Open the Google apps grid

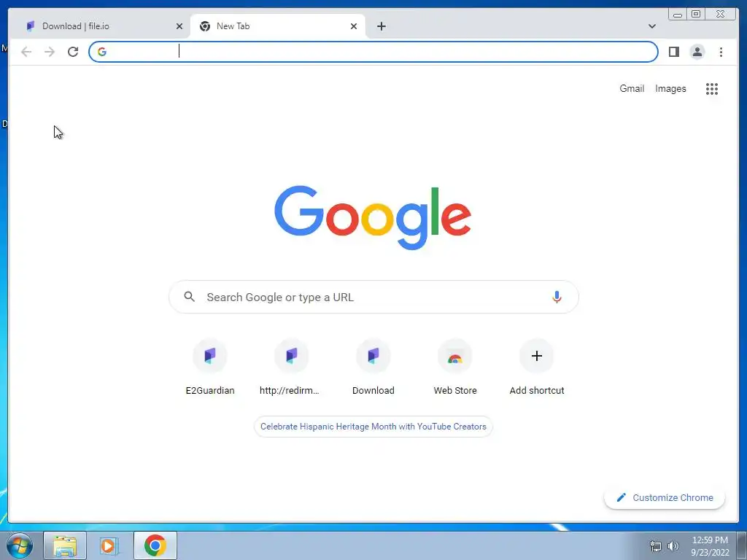click(x=712, y=88)
